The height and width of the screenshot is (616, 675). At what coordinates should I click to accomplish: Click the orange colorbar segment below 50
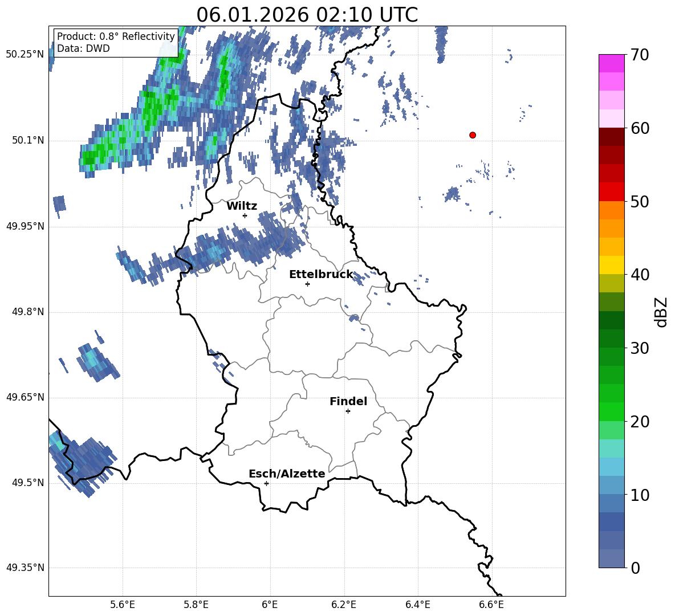pyautogui.click(x=611, y=210)
